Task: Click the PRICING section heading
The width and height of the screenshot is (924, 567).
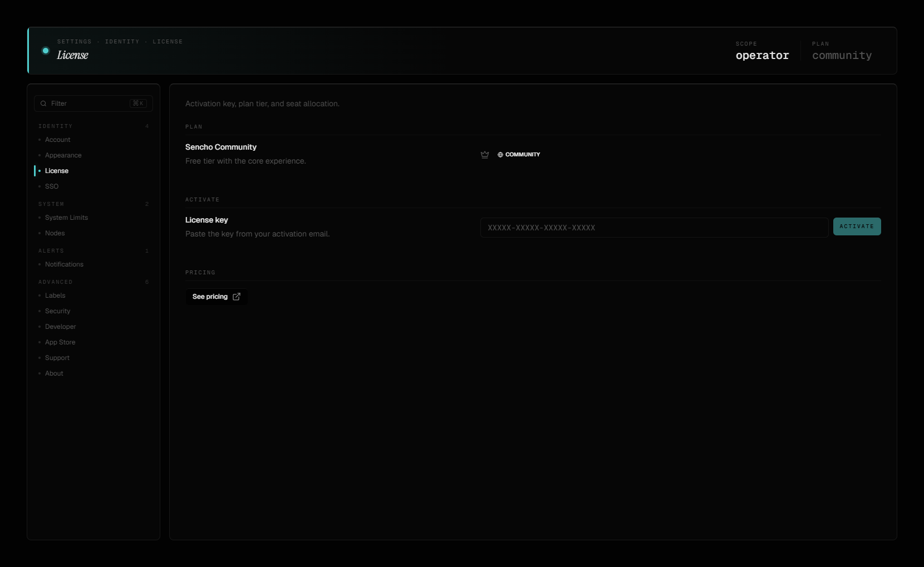Action: tap(200, 273)
